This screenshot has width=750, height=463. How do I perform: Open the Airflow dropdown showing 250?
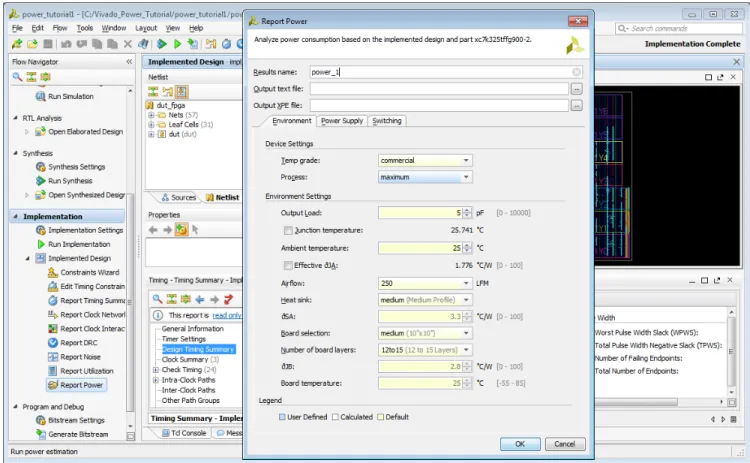point(425,284)
